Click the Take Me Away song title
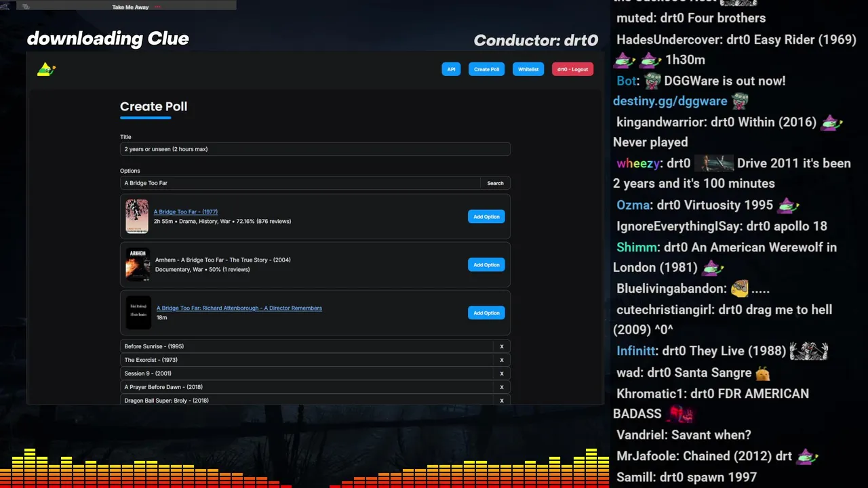Screen dimensions: 868x488 (130, 7)
